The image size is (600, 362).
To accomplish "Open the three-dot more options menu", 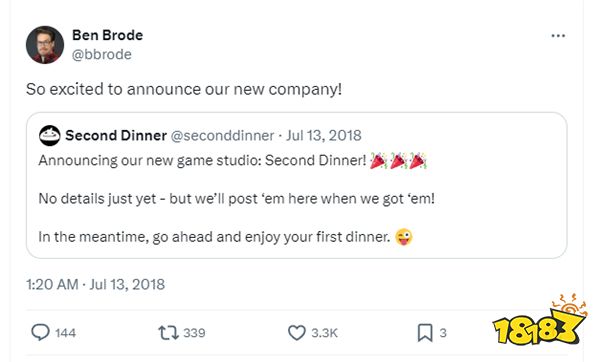I will tap(558, 36).
